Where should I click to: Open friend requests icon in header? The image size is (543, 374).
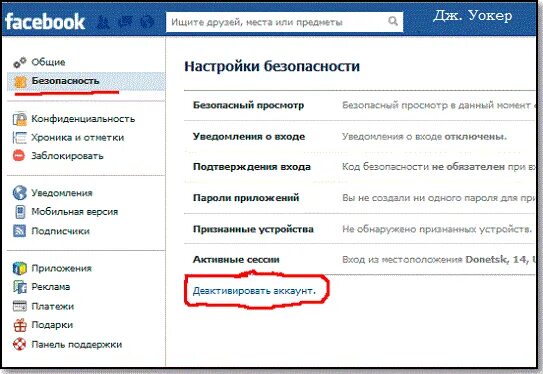point(103,22)
